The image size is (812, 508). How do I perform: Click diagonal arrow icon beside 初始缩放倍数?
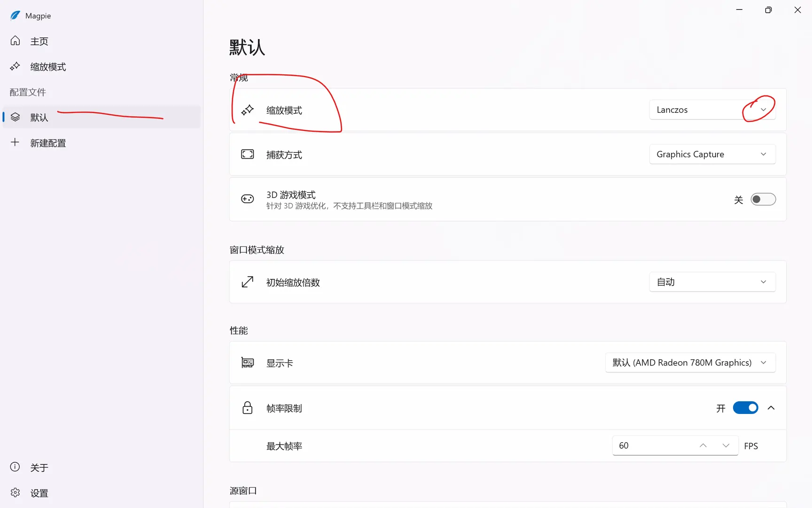[x=248, y=282]
